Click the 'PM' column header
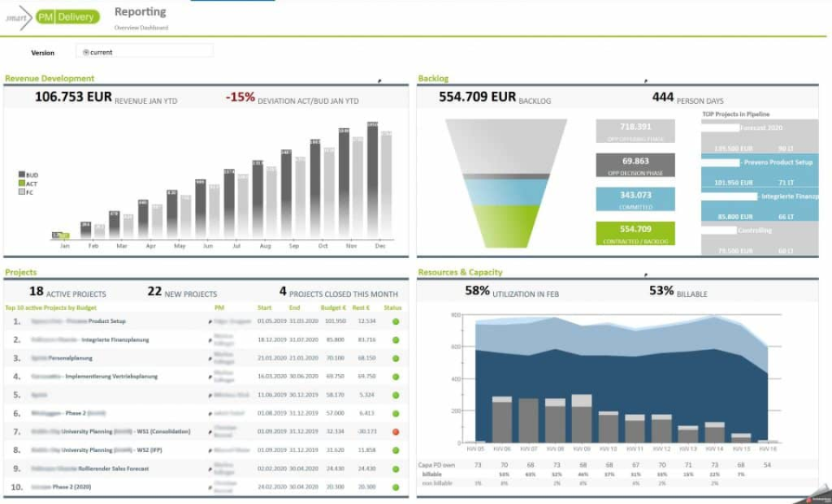This screenshot has width=832, height=504. (x=219, y=307)
